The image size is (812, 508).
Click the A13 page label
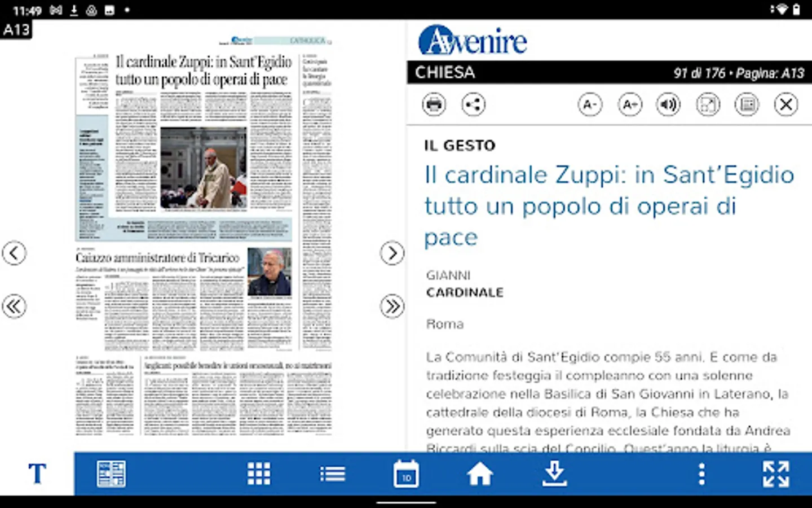click(16, 29)
